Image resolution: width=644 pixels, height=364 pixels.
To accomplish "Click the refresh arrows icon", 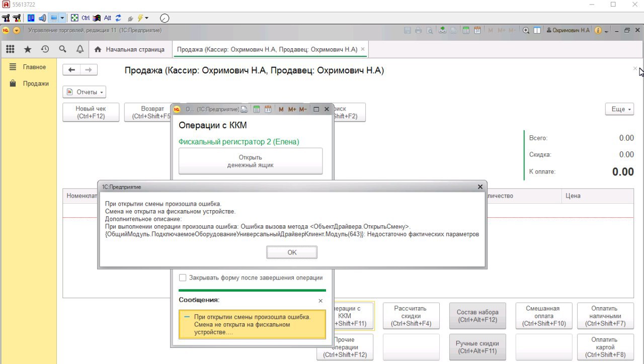I will (x=118, y=18).
